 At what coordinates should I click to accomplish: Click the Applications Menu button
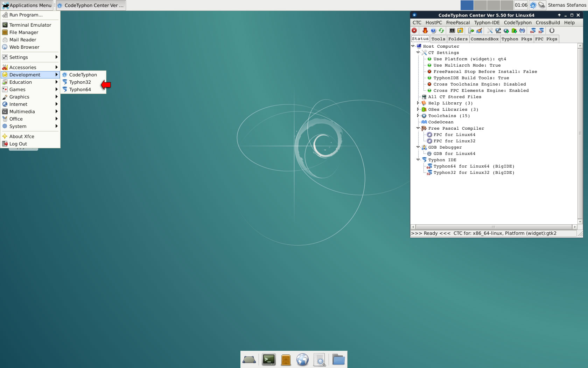(x=27, y=5)
